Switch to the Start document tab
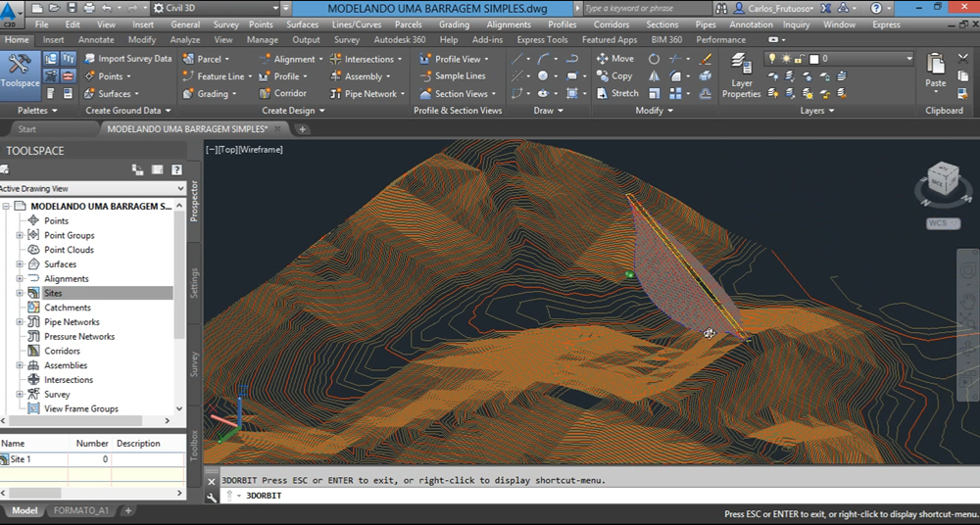Screen dimensions: 980x525 click(26, 128)
